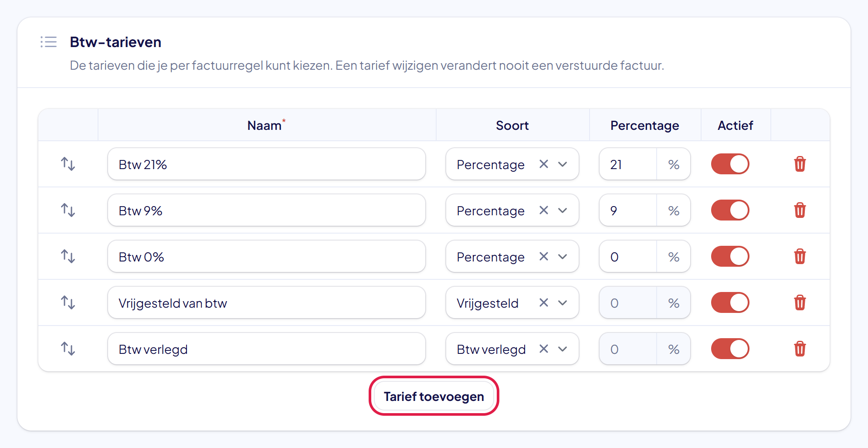Deactivate the Btw verlegd rate switch

coord(730,349)
